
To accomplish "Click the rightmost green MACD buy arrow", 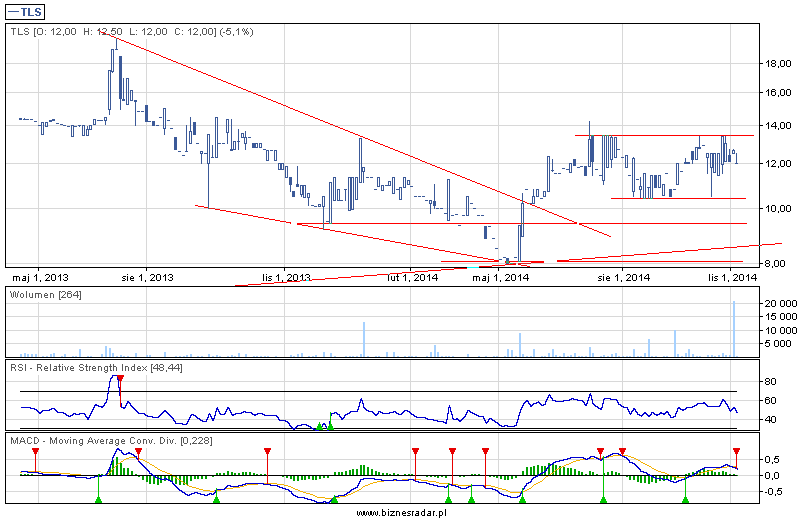I will (x=685, y=497).
